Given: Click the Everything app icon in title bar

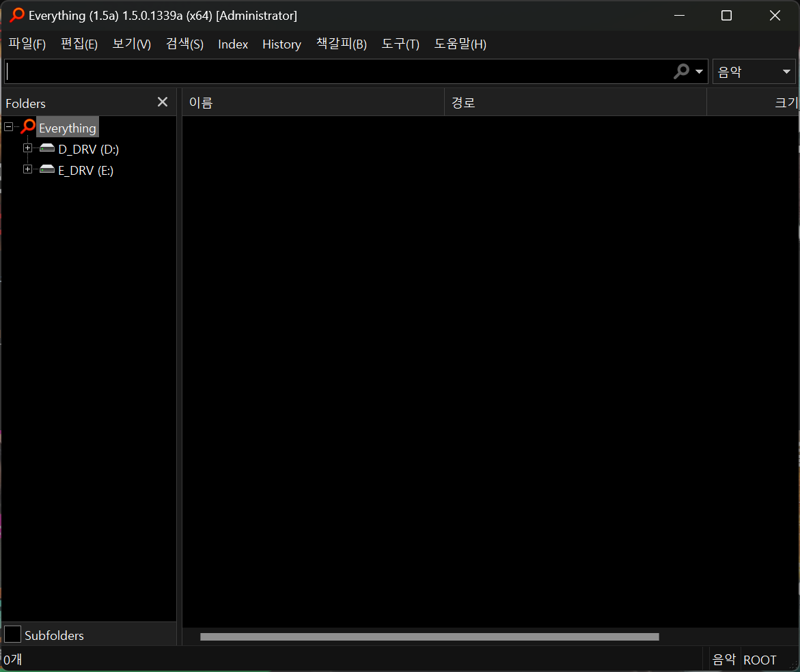Looking at the screenshot, I should click(x=17, y=15).
